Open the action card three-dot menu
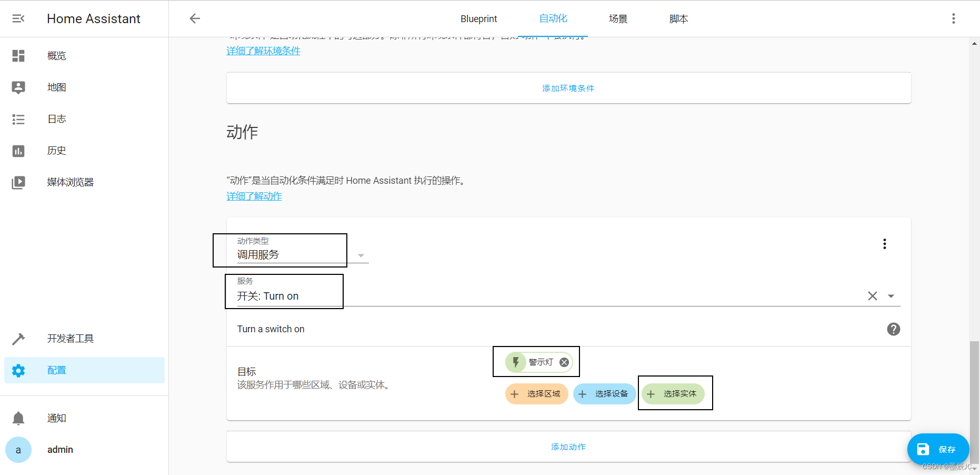The width and height of the screenshot is (980, 475). pyautogui.click(x=885, y=244)
